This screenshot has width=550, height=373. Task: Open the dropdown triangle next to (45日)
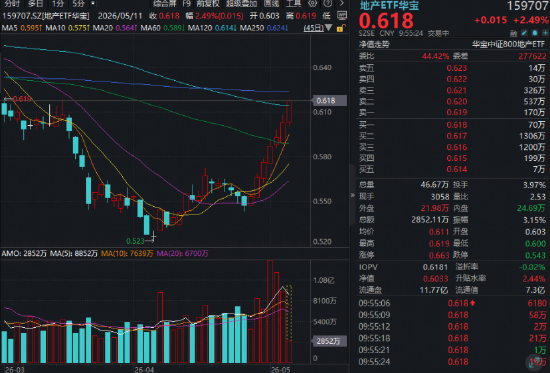(x=328, y=27)
